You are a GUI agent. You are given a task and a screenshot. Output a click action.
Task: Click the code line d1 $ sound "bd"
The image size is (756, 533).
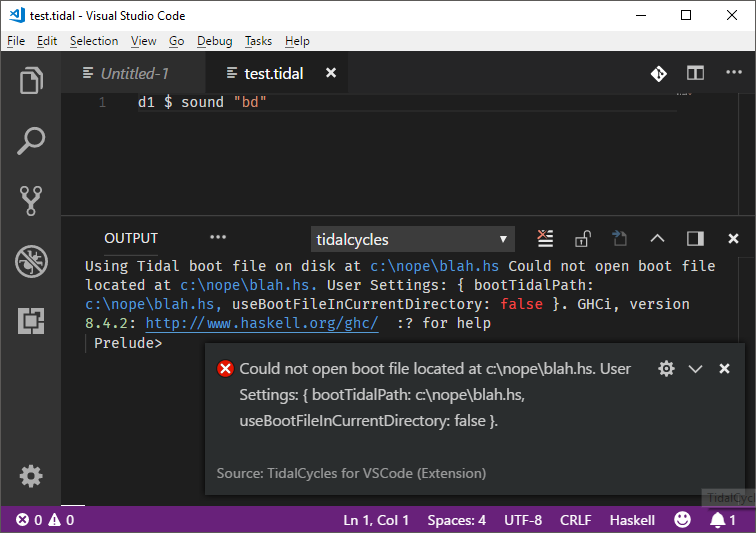[202, 102]
